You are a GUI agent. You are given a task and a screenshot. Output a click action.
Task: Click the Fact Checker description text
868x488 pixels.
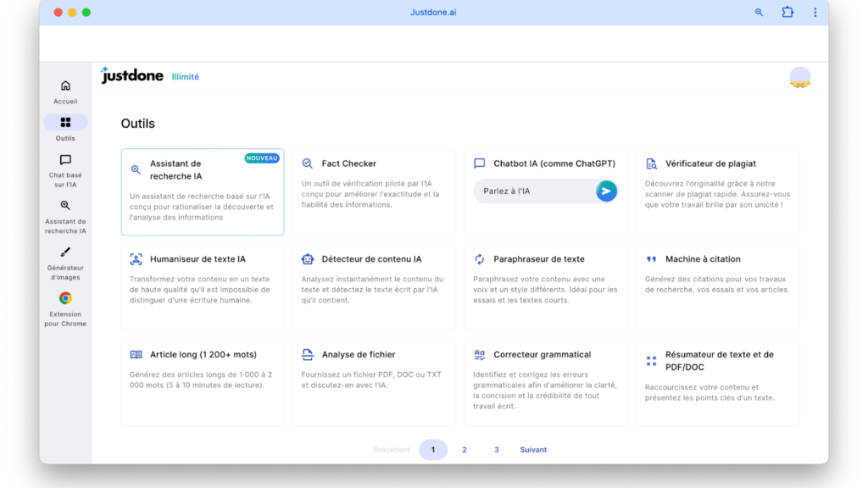coord(370,194)
